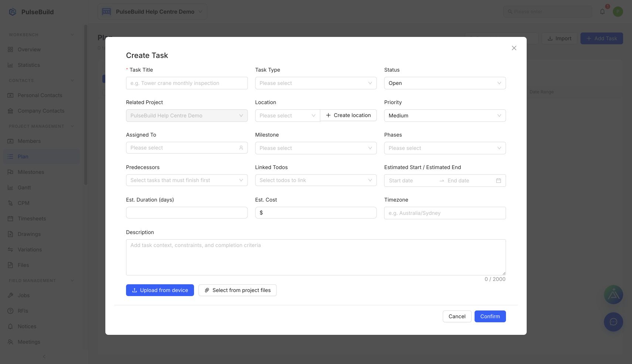Confirm the new task
Image resolution: width=632 pixels, height=364 pixels.
[x=490, y=316]
